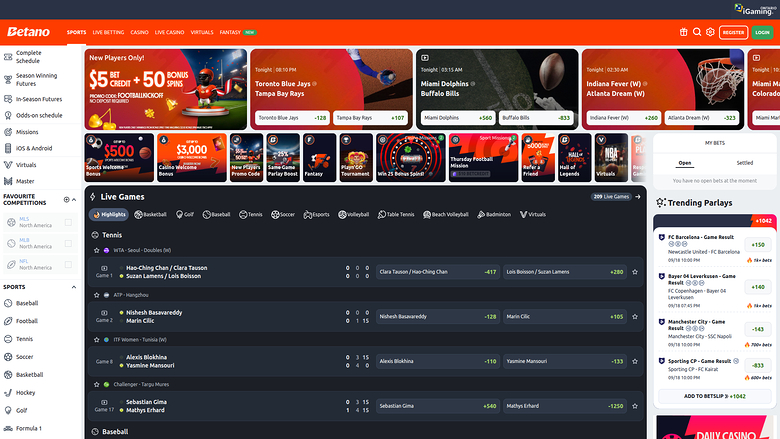
Task: Tick the MLB North America checkbox
Action: click(68, 243)
